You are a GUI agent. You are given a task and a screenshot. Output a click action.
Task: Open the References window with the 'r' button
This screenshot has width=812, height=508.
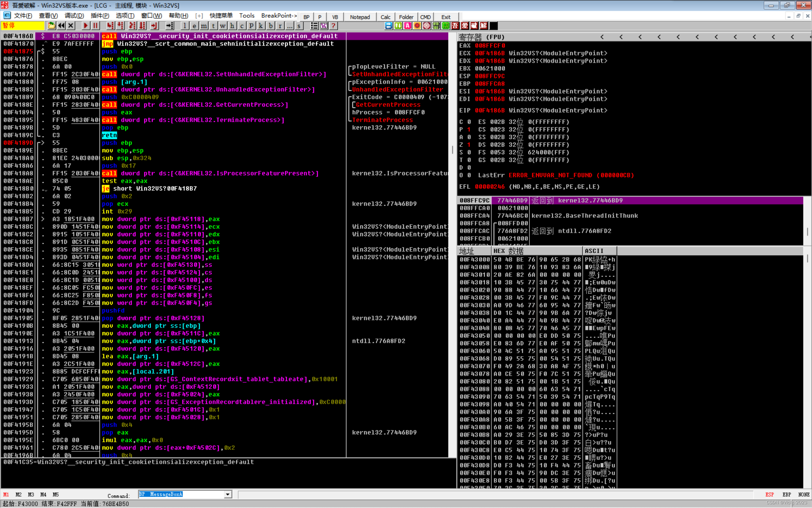(x=280, y=25)
